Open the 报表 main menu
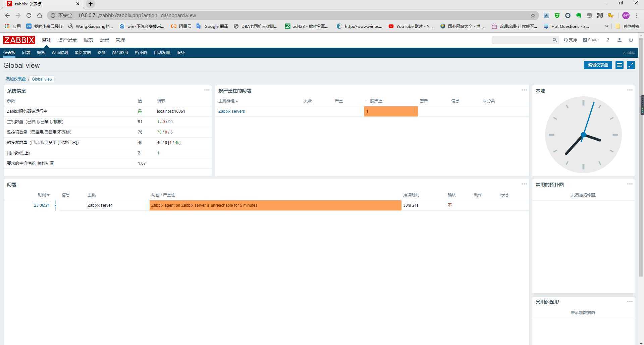The height and width of the screenshot is (345, 644). point(88,40)
